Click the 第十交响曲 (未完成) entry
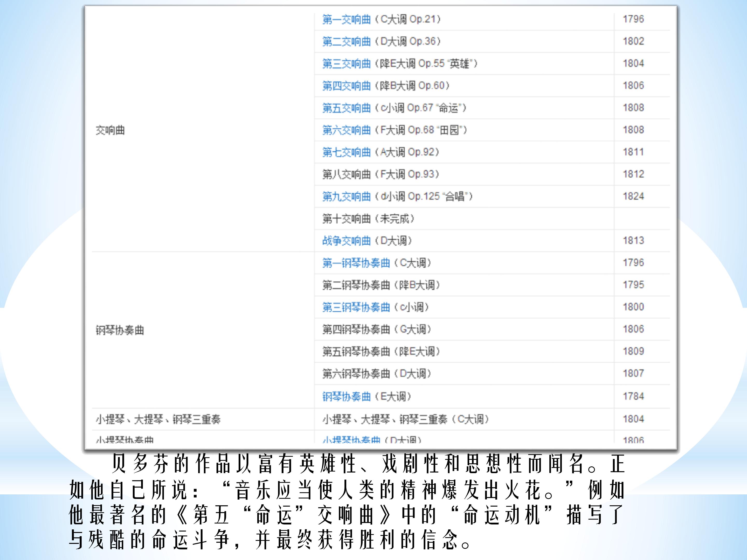Image resolution: width=747 pixels, height=560 pixels. coord(368,219)
